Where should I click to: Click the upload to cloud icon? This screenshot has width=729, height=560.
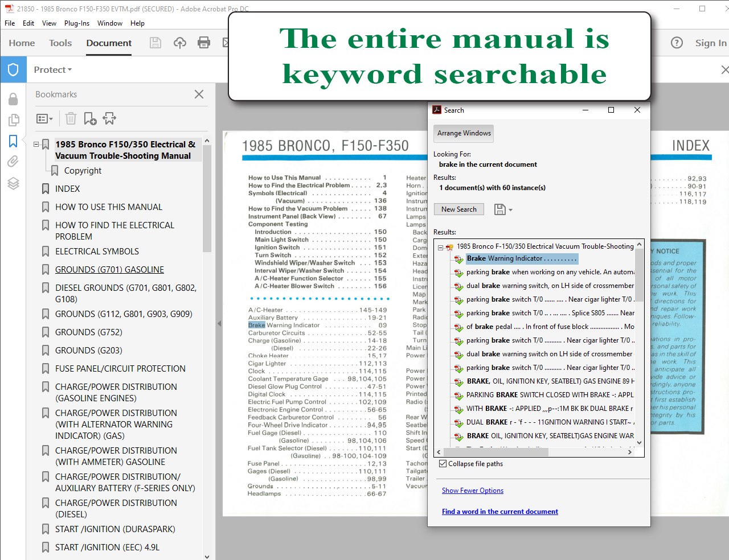(x=180, y=43)
